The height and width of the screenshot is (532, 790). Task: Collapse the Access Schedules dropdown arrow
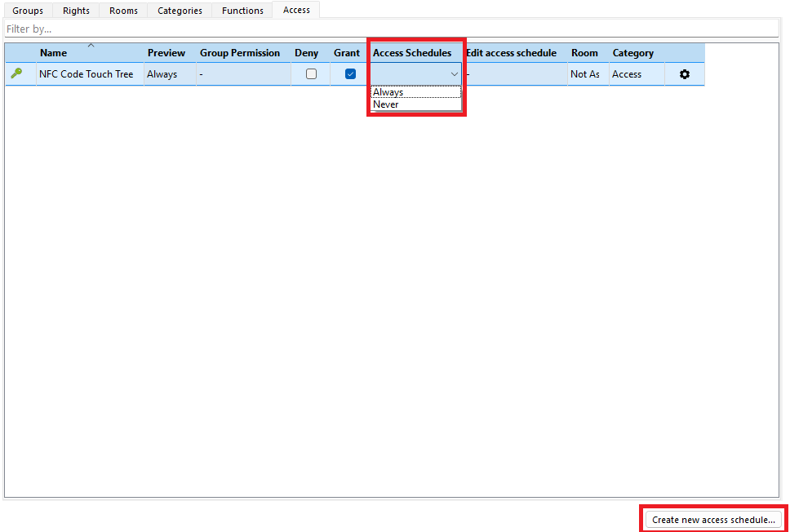tap(454, 74)
